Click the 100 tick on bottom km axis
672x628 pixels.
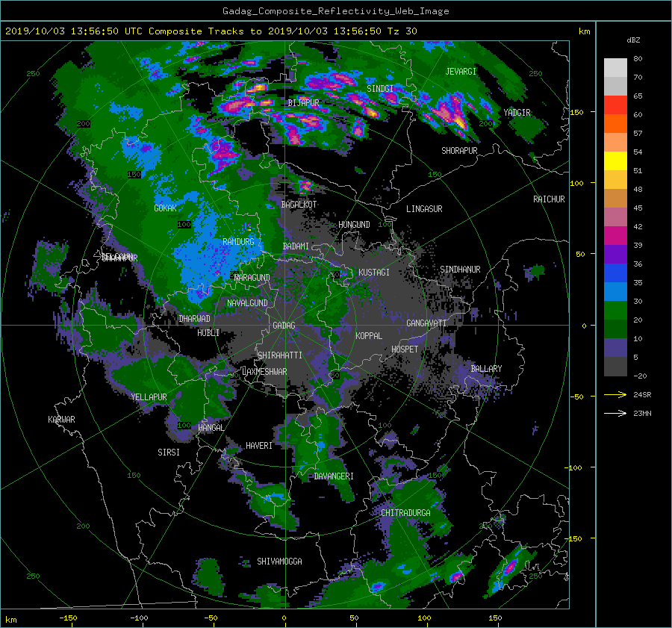[424, 618]
